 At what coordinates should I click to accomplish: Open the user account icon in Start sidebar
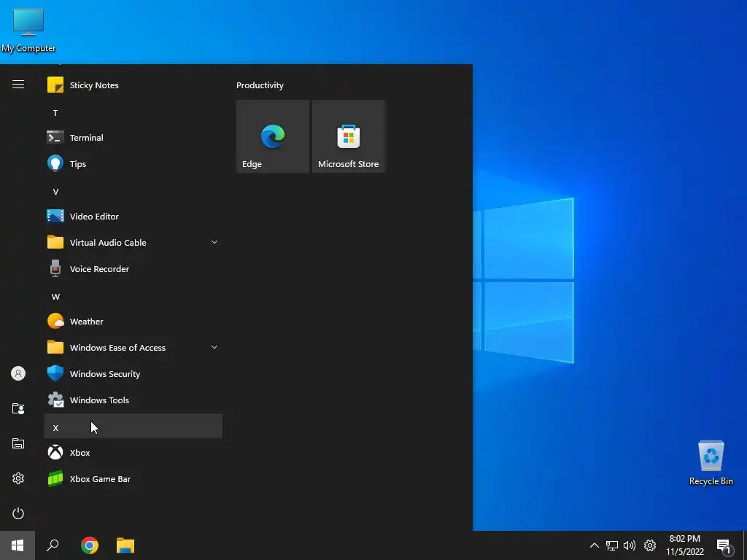(18, 373)
